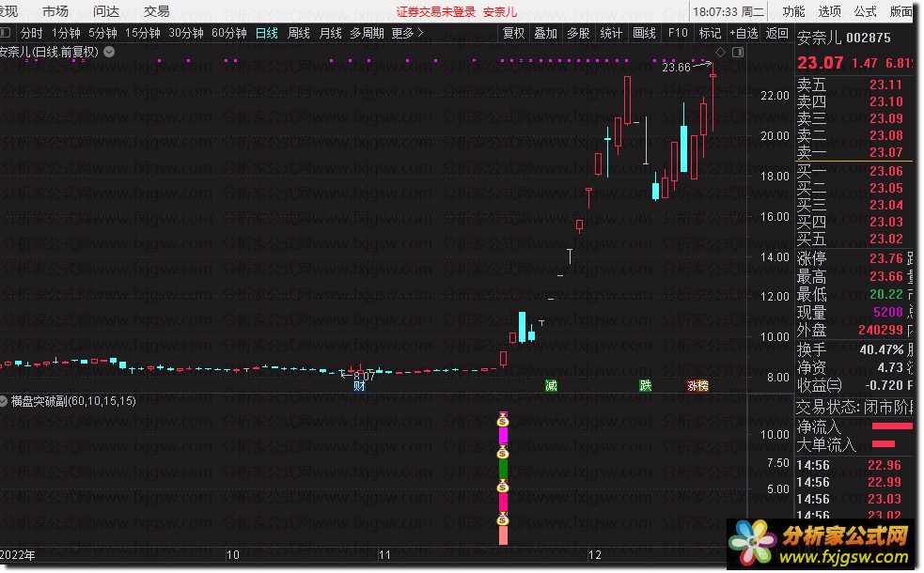Viewport: 924px width, 573px height.
Task: Open the 多周期 multi-period view
Action: 368,33
